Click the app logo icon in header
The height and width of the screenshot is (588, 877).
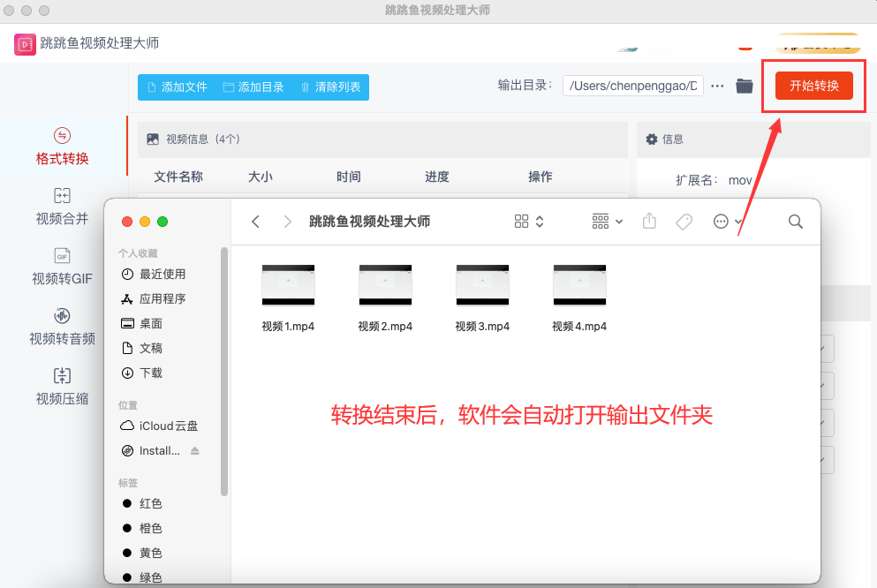tap(25, 44)
